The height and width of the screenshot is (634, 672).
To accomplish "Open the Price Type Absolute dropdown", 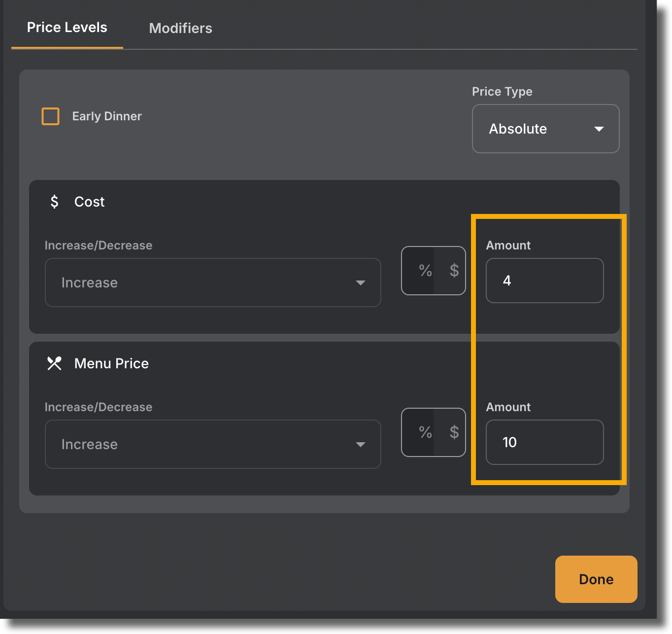I will tap(545, 129).
